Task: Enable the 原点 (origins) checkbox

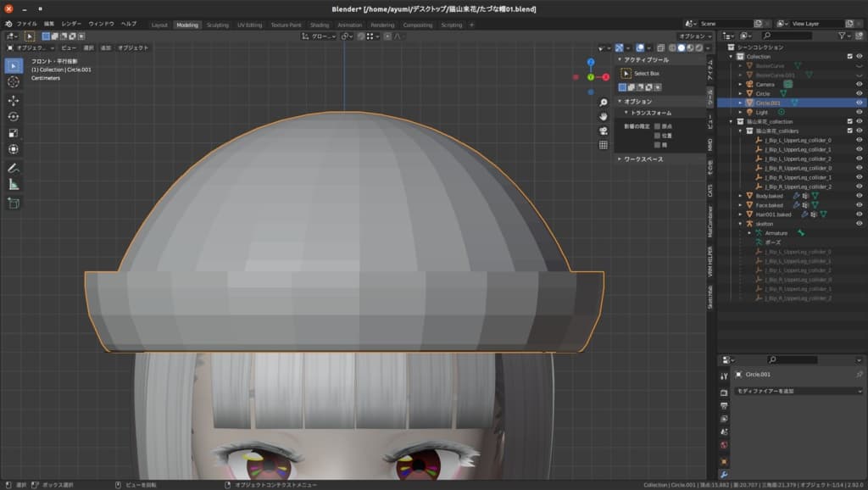Action: 657,126
